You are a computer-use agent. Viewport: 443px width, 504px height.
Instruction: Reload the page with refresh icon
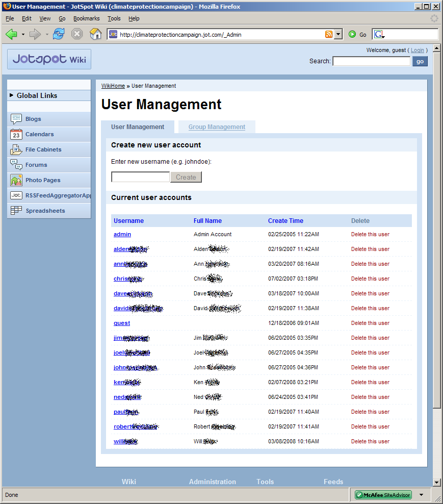point(59,34)
